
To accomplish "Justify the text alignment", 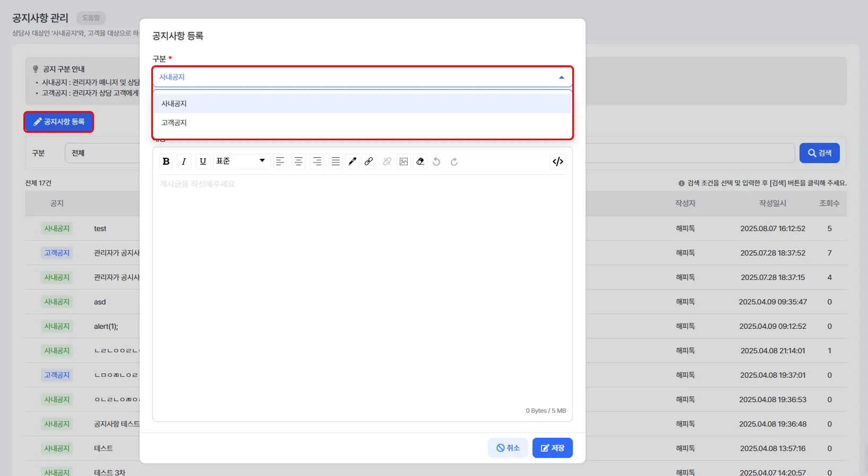I will (x=336, y=161).
